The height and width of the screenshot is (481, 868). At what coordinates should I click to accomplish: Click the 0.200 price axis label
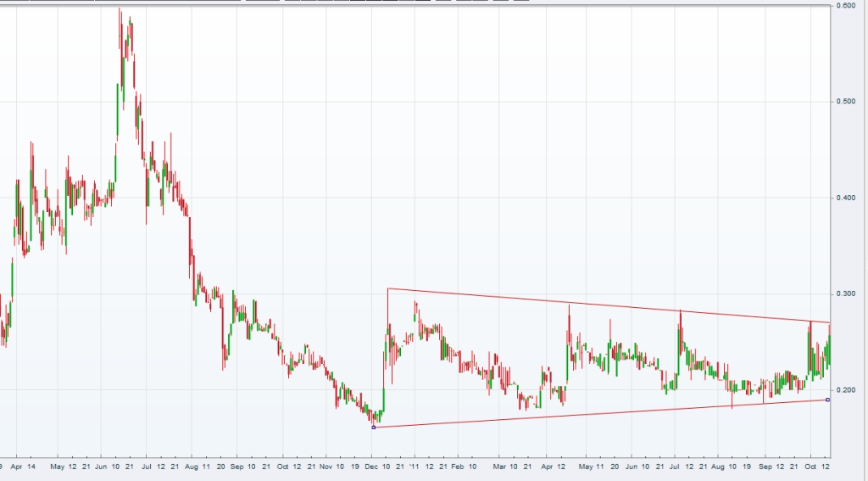click(847, 390)
